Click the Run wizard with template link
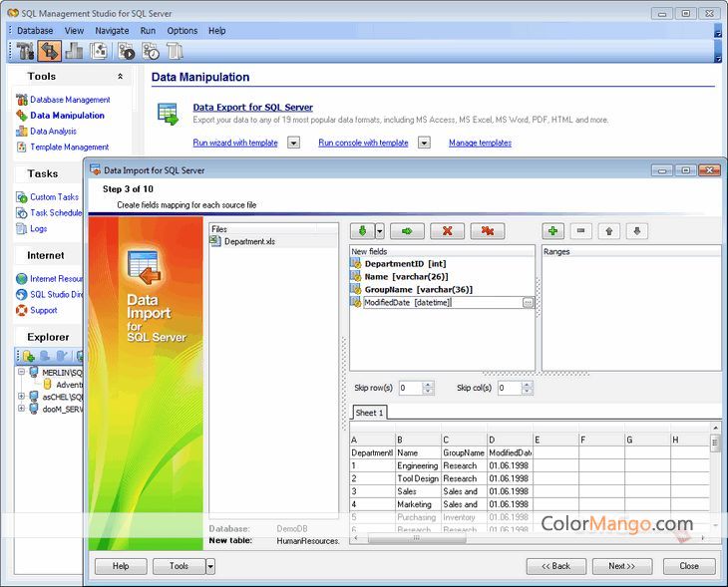Screen dimensions: 728x587 pos(235,143)
